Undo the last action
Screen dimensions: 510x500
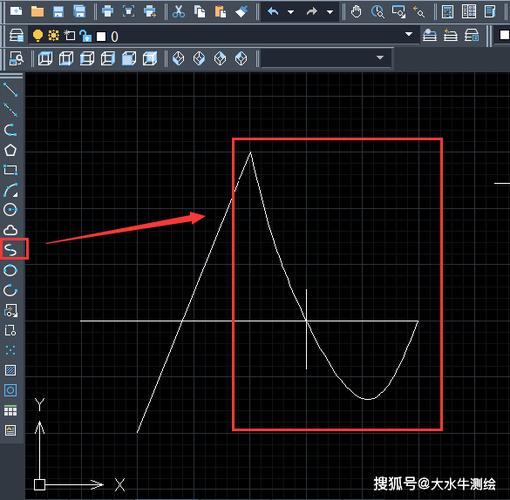(x=273, y=12)
